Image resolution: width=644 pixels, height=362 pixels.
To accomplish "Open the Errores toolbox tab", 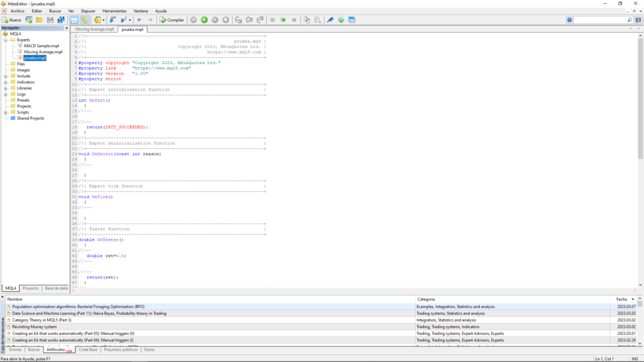I will click(15, 349).
